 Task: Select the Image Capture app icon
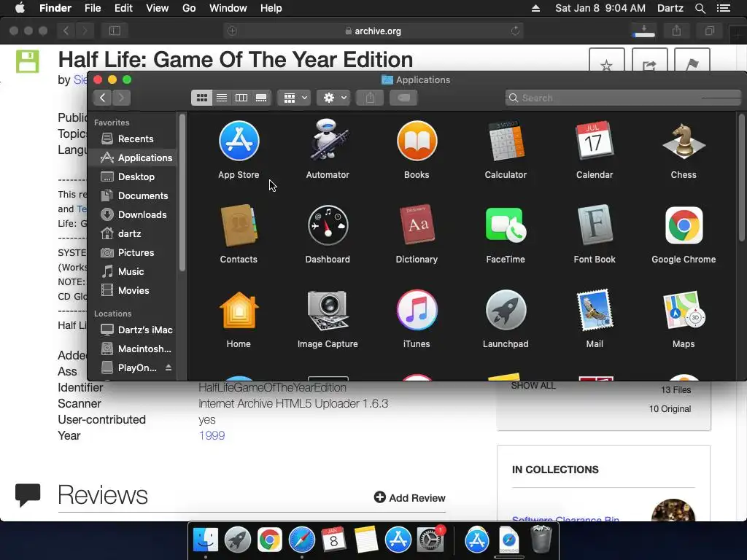(328, 310)
